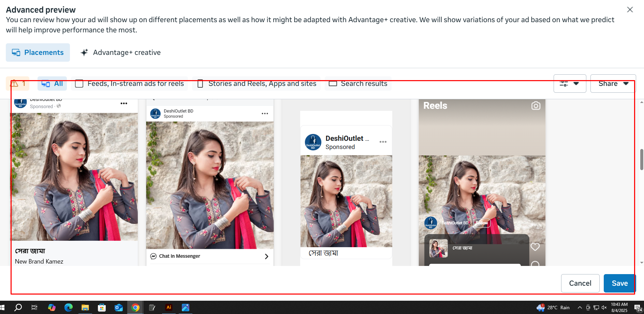Viewport: 644px width, 314px height.
Task: Switch to the Advantage+ creative tab
Action: pos(120,53)
